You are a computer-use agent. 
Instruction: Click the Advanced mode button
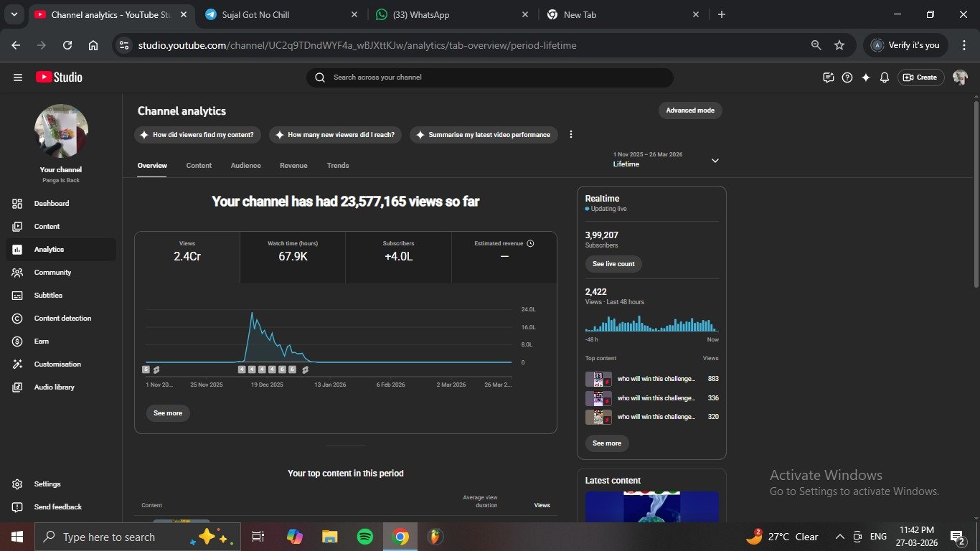[x=689, y=110]
